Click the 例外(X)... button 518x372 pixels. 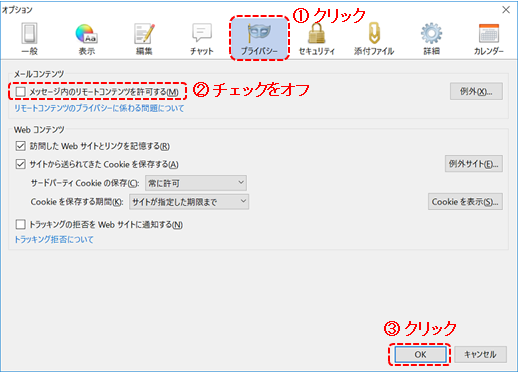pos(476,91)
